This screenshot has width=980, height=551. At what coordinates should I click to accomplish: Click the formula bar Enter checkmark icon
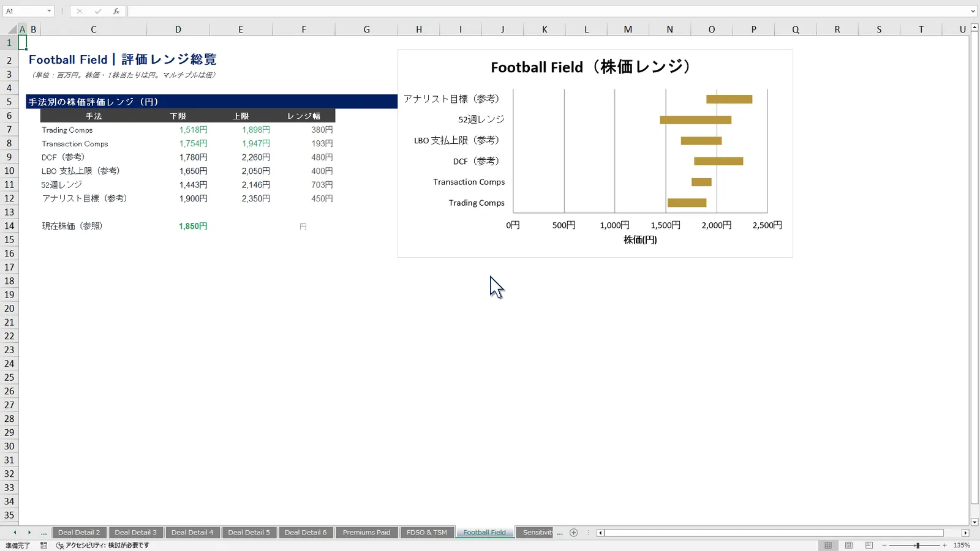[97, 11]
